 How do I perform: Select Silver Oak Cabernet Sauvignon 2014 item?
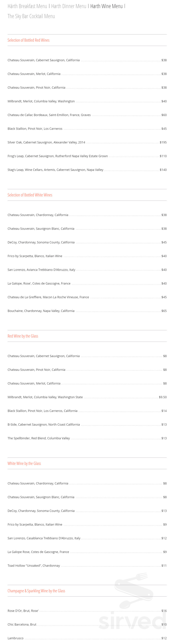click(46, 142)
